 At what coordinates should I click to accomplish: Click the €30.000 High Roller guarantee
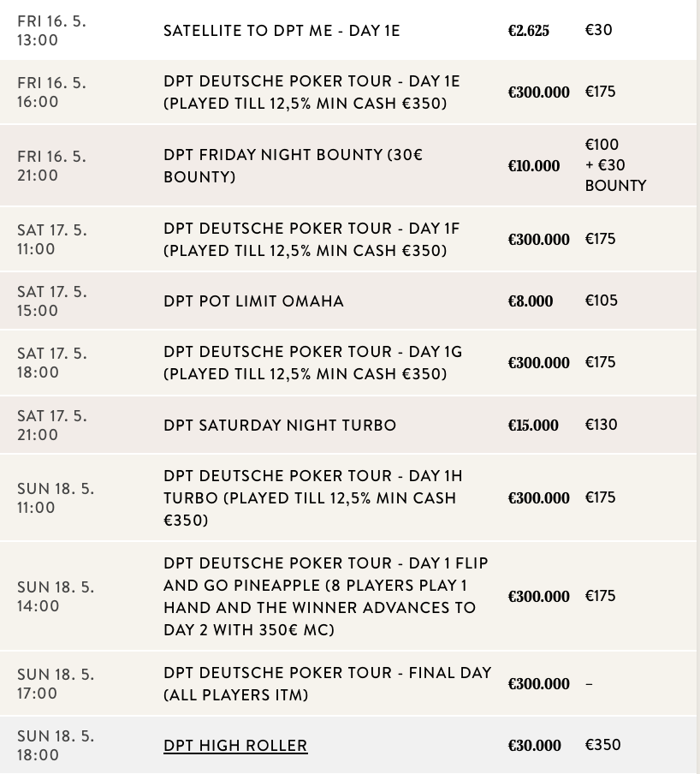(534, 746)
